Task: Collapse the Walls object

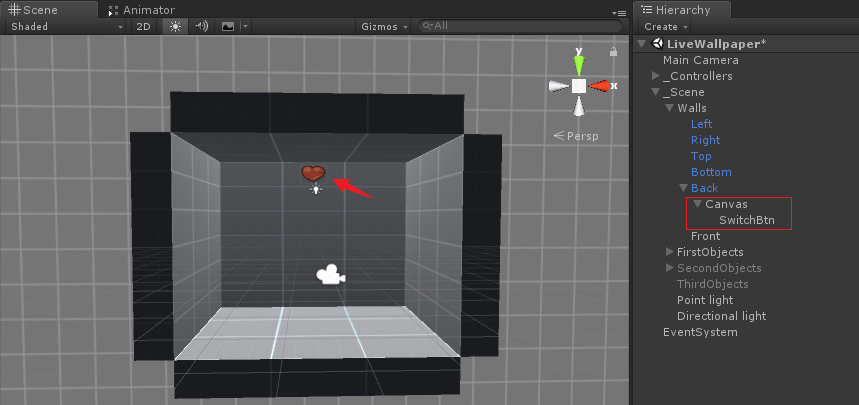Action: click(x=669, y=108)
